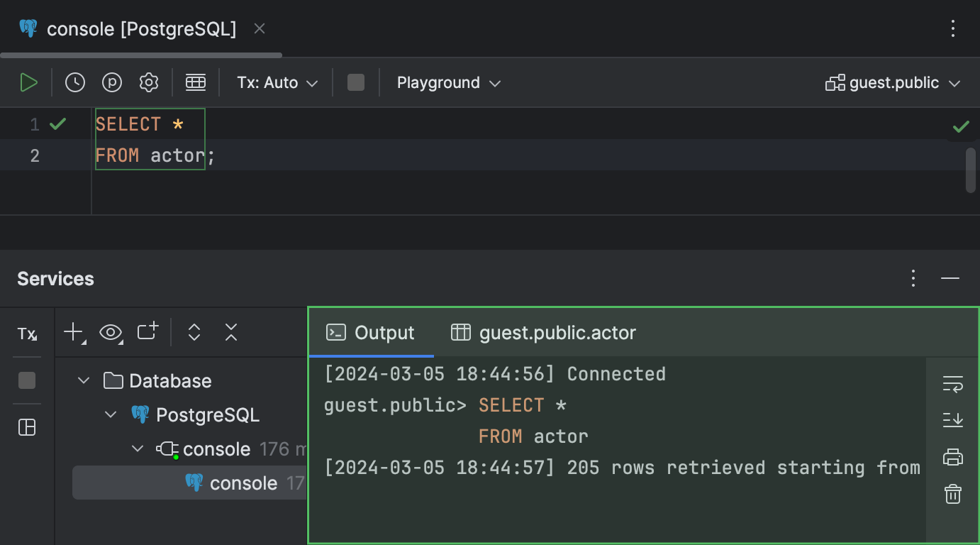Add a new service with the plus icon
This screenshot has height=545, width=980.
pos(74,331)
